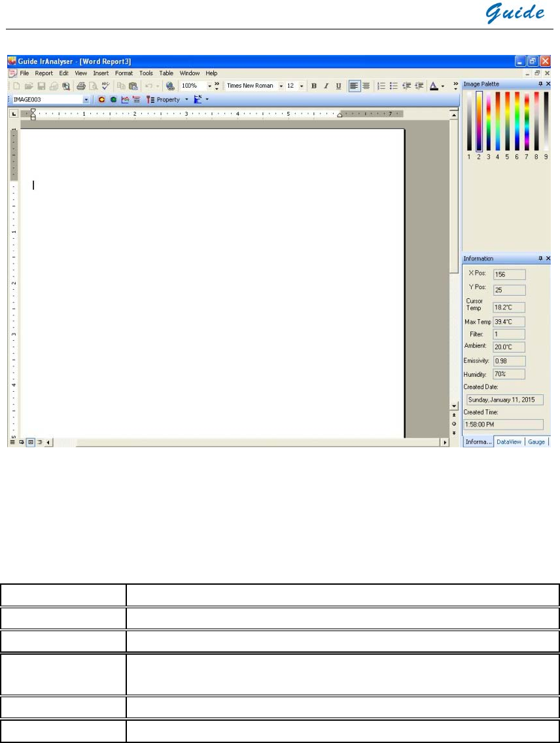Image resolution: width=560 pixels, height=743 pixels.
Task: Open the Table menu
Action: 166,73
